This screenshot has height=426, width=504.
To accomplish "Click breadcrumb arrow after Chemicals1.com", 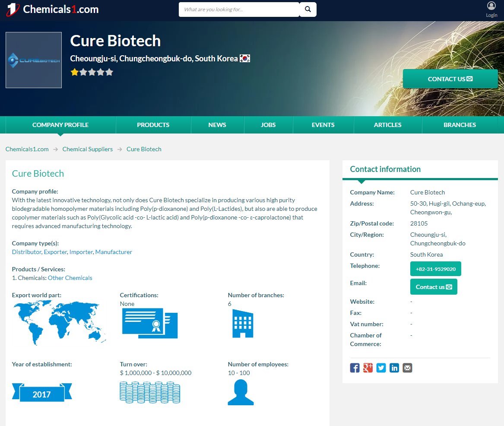I will tap(56, 149).
